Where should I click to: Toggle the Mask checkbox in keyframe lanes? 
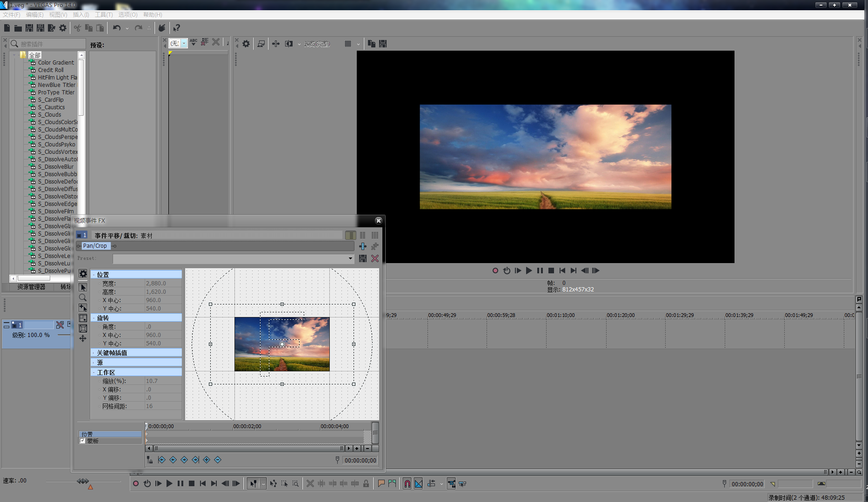pyautogui.click(x=82, y=441)
